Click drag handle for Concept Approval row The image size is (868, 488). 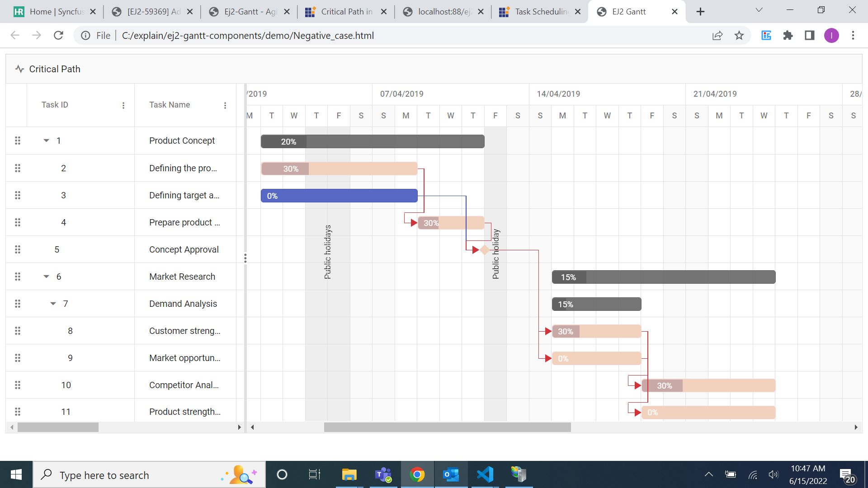18,249
